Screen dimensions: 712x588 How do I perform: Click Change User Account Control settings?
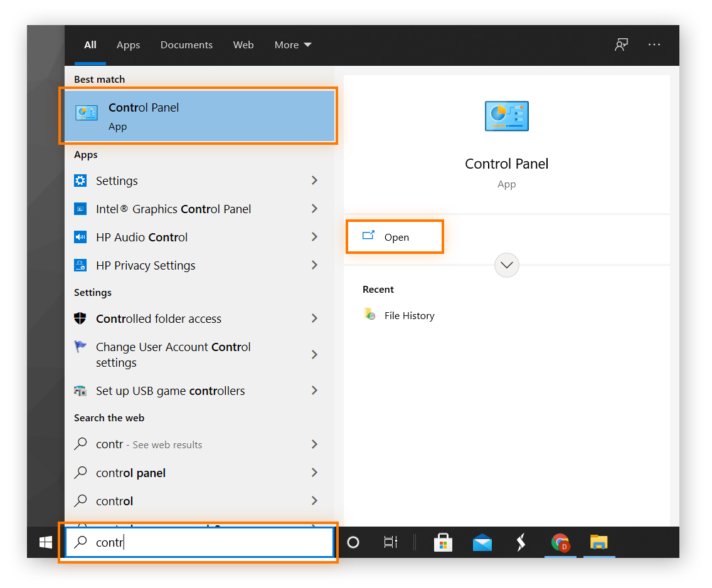pyautogui.click(x=173, y=354)
